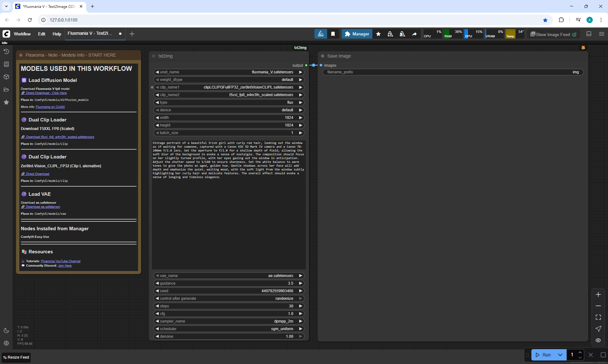Viewport: 608px width, 364px height.
Task: Click the bookmark icon in top toolbar
Action: pyautogui.click(x=333, y=34)
